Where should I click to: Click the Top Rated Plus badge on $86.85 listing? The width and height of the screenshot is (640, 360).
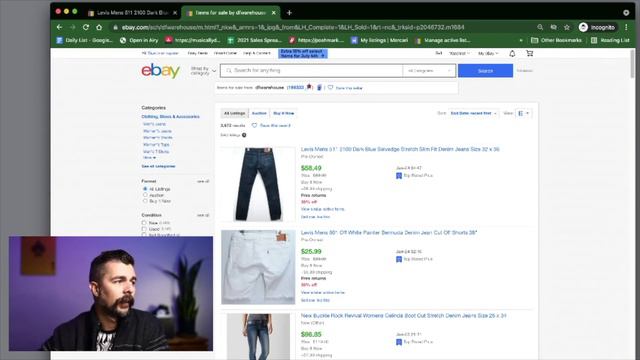399,342
